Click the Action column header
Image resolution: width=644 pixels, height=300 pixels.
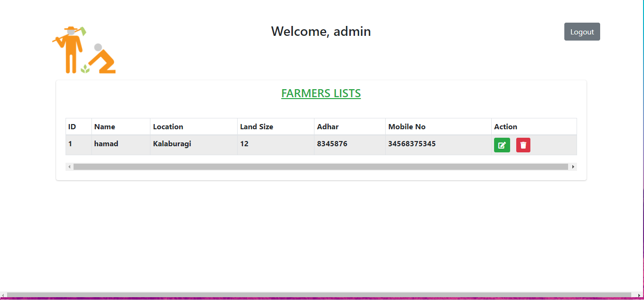506,126
